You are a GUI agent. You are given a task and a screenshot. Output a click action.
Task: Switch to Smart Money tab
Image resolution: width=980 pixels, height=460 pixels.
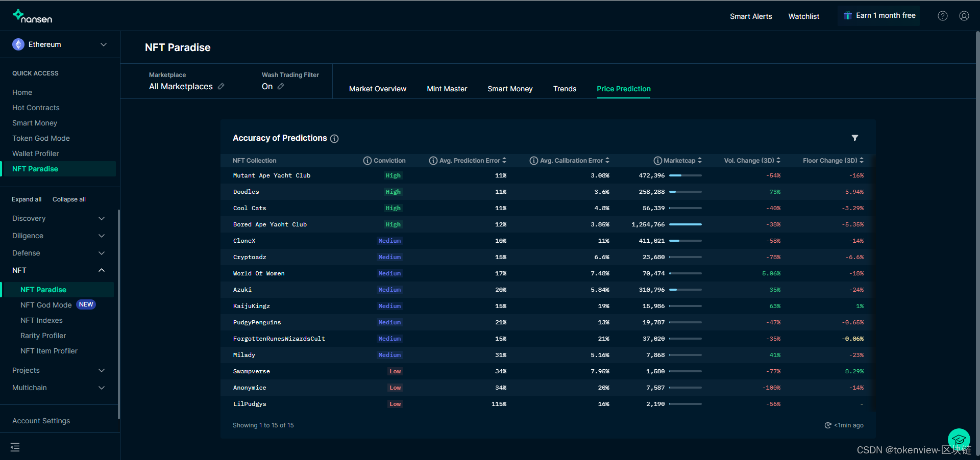(x=510, y=89)
